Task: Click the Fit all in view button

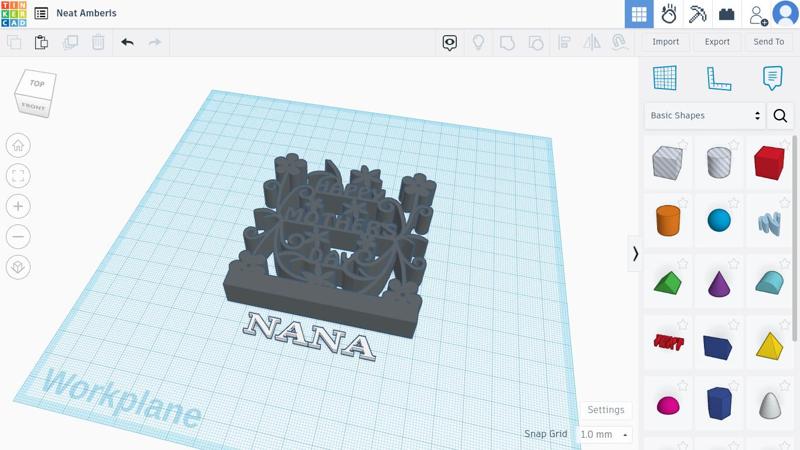Action: (18, 176)
